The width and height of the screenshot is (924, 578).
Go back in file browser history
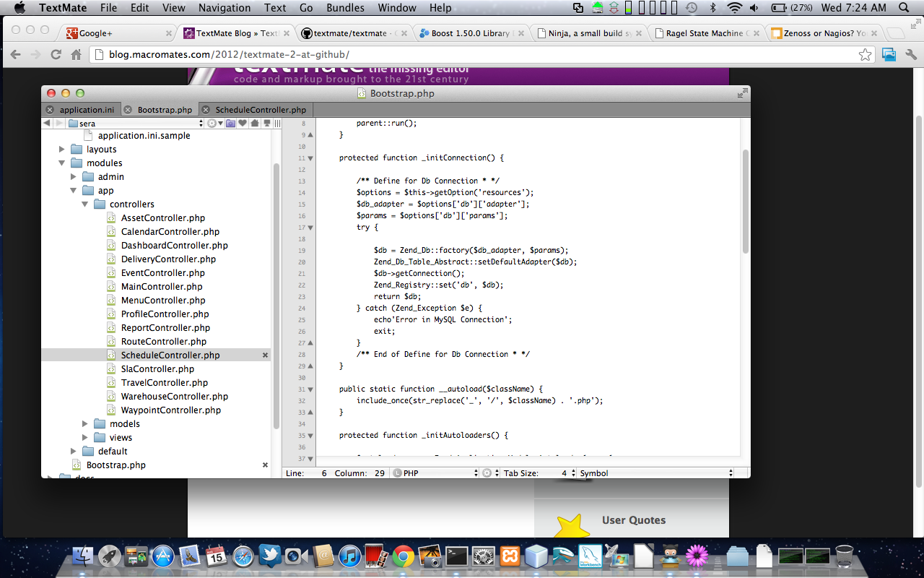tap(47, 124)
